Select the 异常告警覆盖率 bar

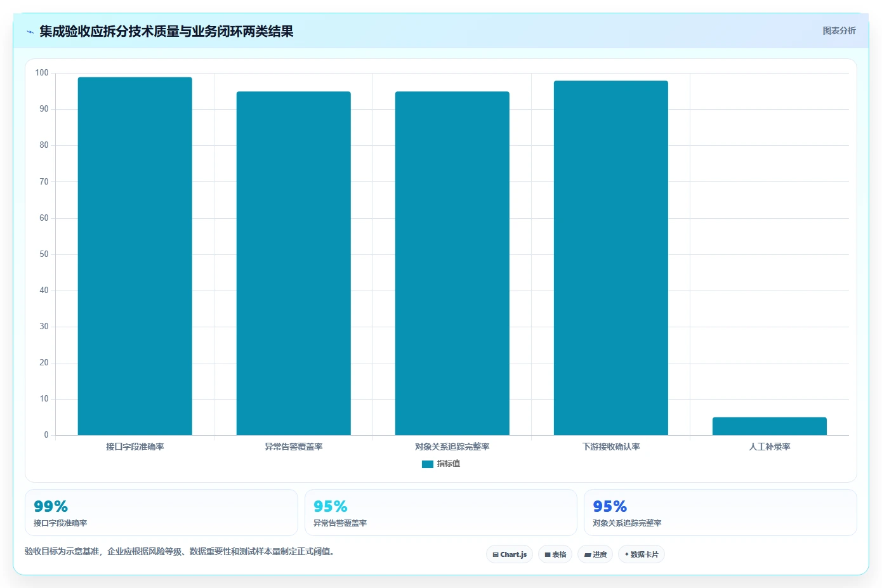pyautogui.click(x=294, y=263)
